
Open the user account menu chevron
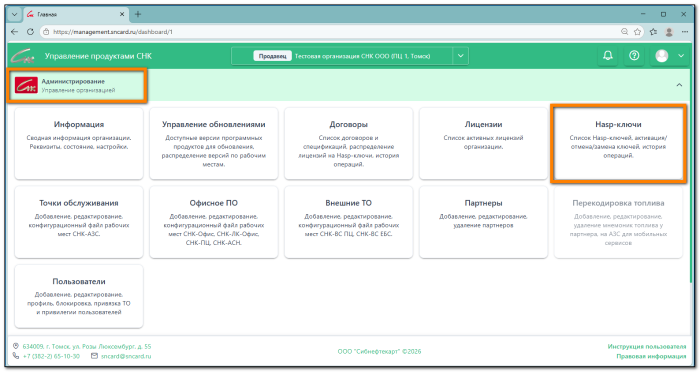[681, 56]
